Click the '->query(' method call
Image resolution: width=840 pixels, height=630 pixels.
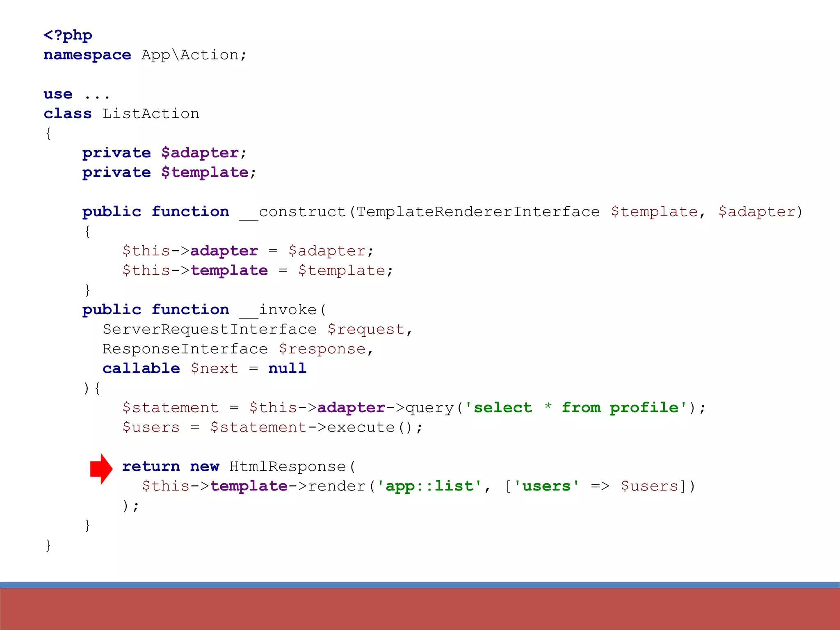click(425, 408)
